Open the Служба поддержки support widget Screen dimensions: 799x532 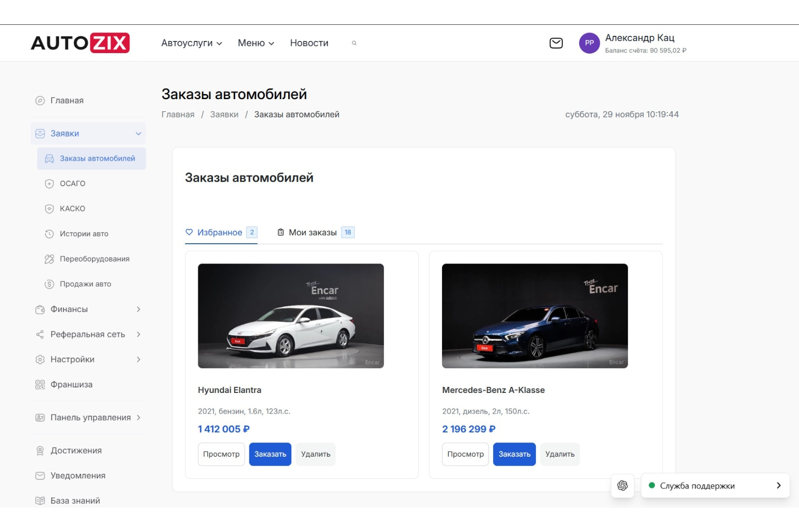[x=715, y=485]
